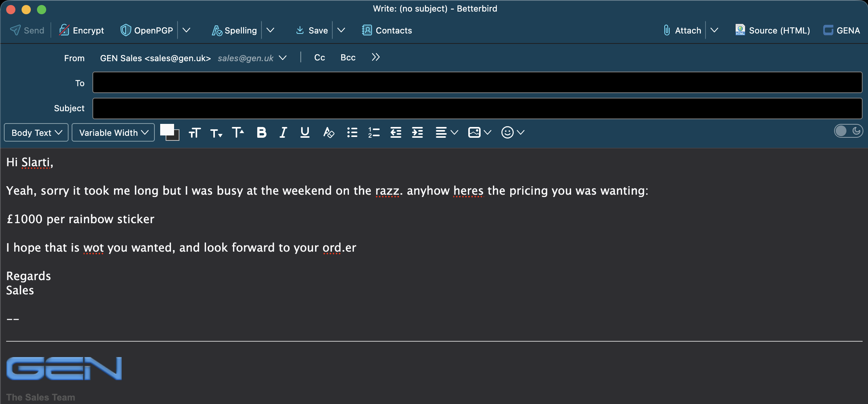
Task: Click into the Subject field
Action: 477,109
